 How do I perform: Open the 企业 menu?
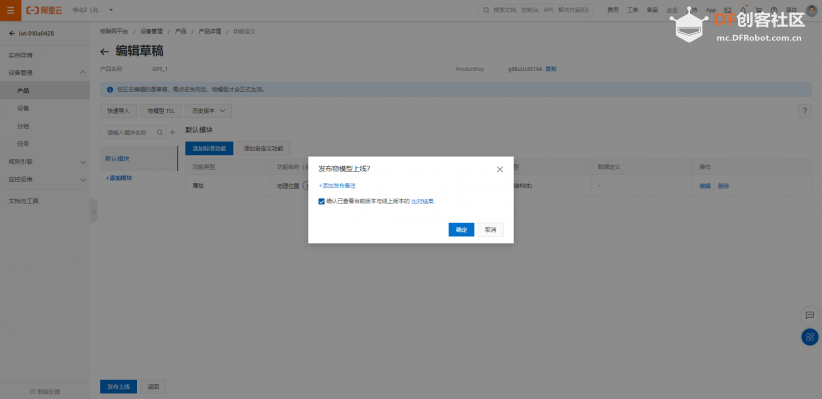pos(672,10)
